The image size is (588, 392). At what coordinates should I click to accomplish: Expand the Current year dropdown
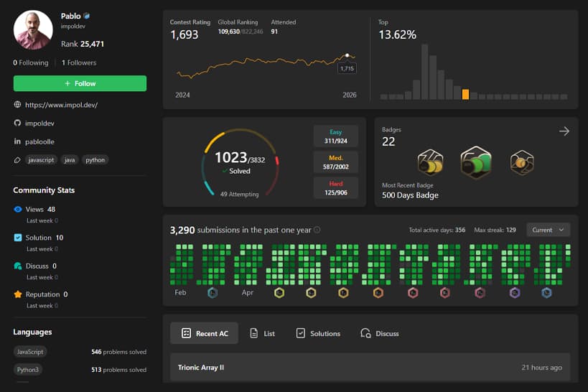tap(548, 230)
